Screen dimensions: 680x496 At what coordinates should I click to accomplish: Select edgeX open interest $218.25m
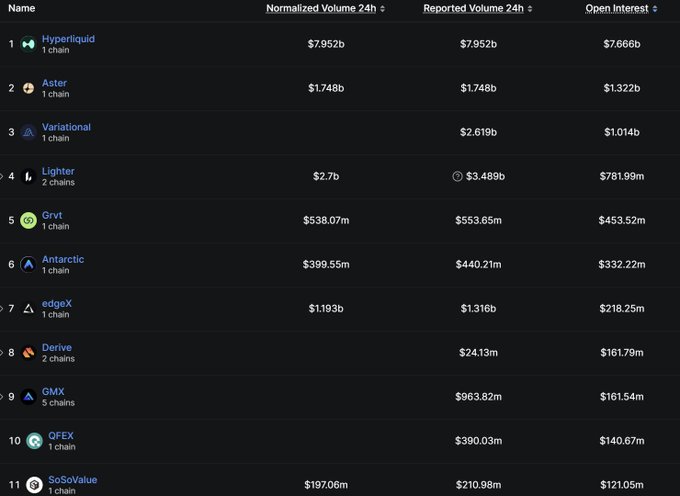point(621,308)
